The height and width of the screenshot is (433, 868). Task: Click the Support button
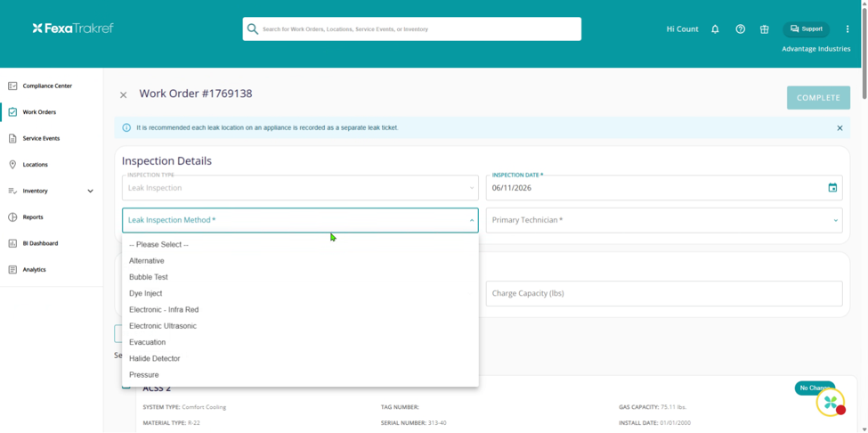pyautogui.click(x=806, y=29)
